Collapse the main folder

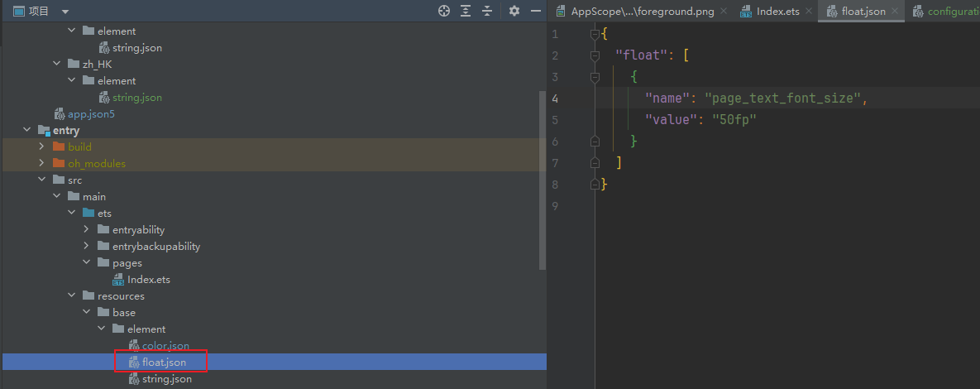click(x=57, y=196)
